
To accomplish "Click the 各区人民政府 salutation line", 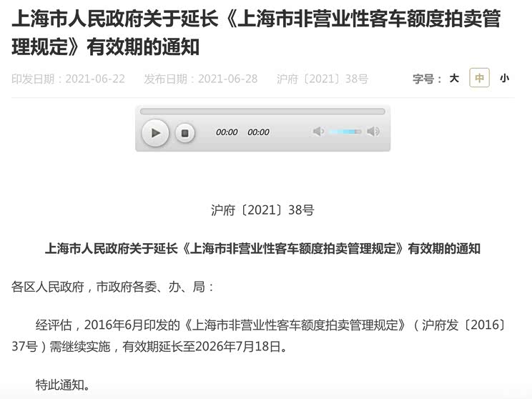I will pyautogui.click(x=113, y=287).
